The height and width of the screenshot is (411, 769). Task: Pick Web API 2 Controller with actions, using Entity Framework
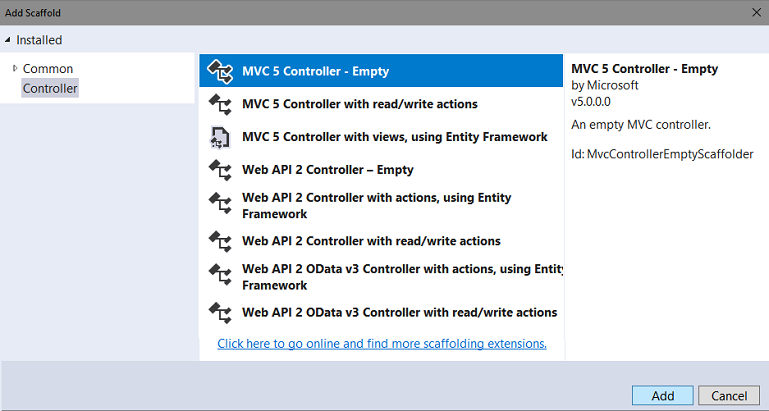[381, 206]
